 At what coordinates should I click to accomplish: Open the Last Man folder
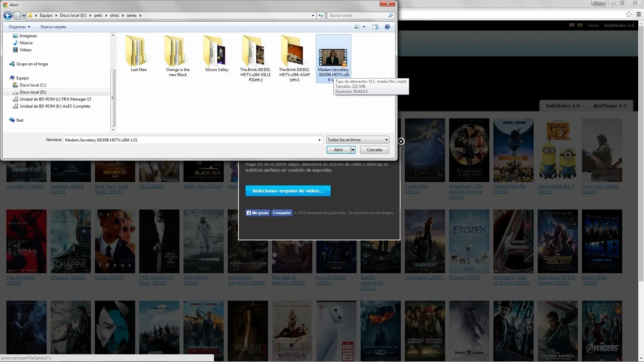point(139,54)
